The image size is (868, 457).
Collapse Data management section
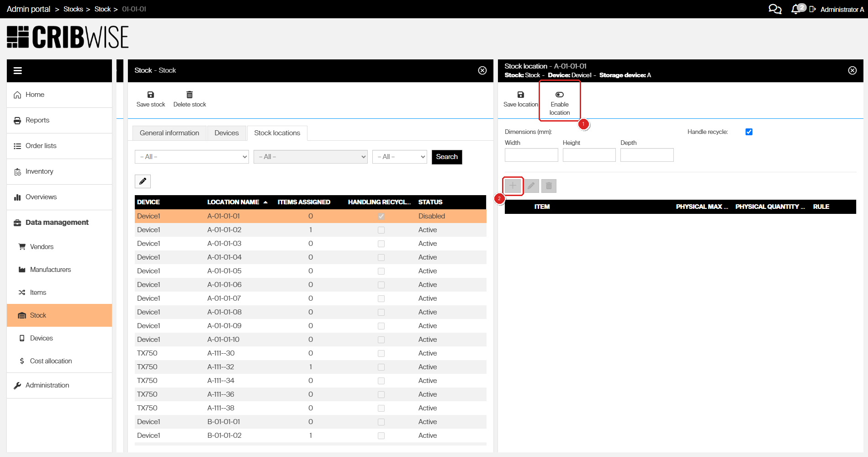tap(59, 223)
